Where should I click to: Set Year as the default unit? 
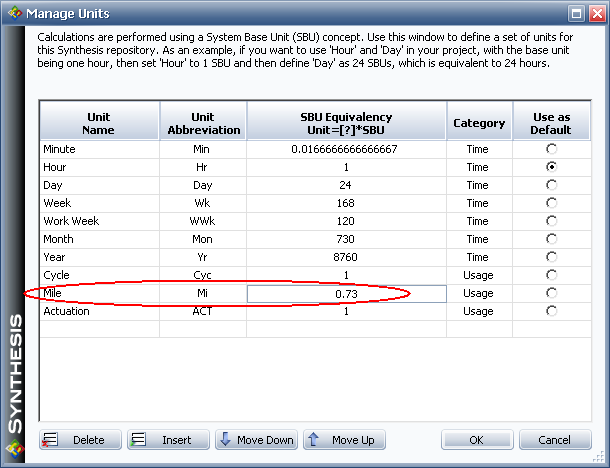551,257
